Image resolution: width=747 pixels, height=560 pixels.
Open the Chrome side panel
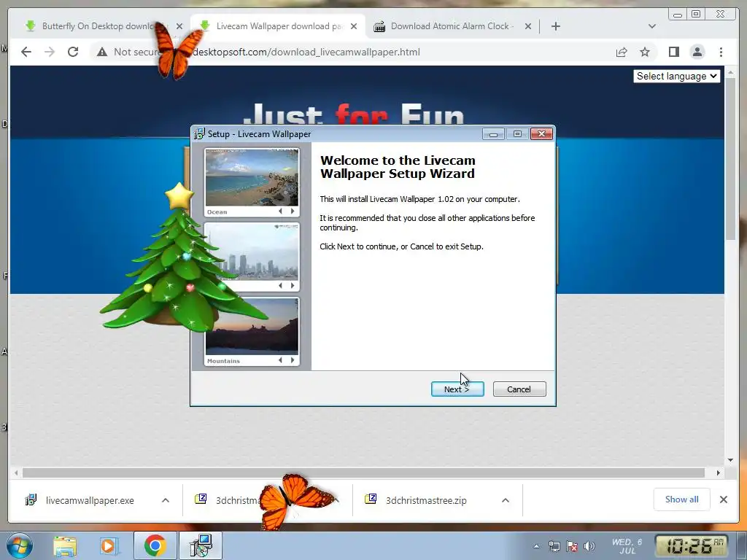[x=673, y=52]
